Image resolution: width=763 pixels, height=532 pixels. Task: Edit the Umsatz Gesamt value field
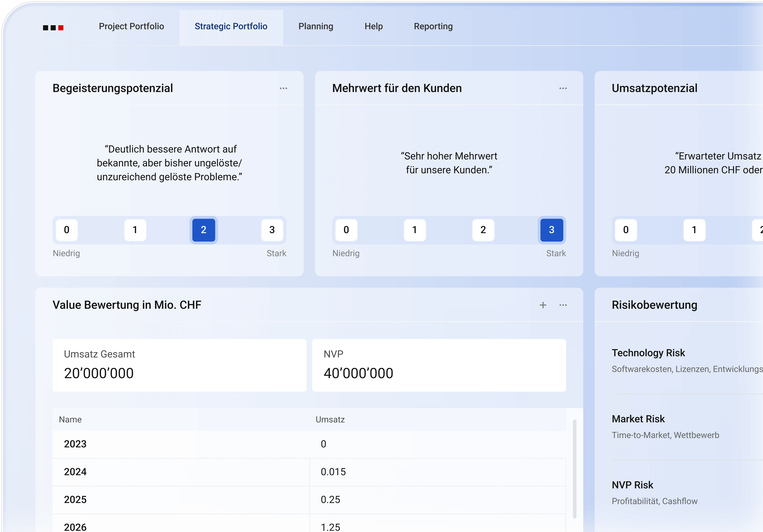point(179,365)
